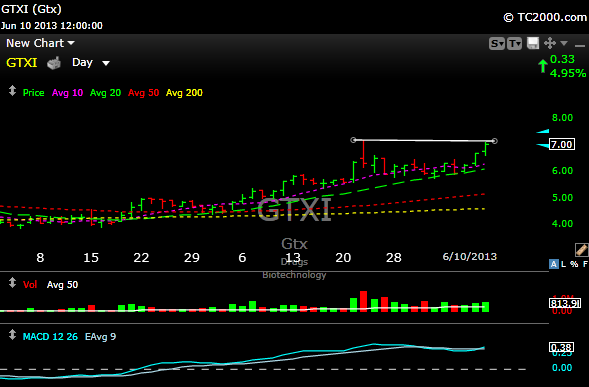Click the save (floppy disk) icon
Screen dimensions: 589x387
pos(533,43)
